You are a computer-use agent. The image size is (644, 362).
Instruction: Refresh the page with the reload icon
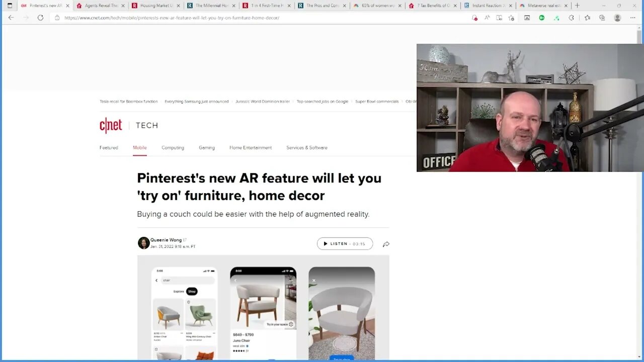(x=40, y=18)
